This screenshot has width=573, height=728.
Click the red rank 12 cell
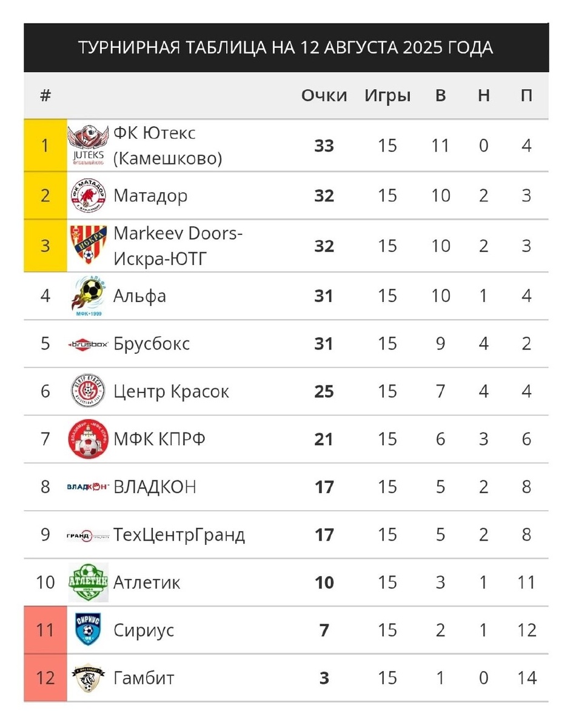click(45, 678)
